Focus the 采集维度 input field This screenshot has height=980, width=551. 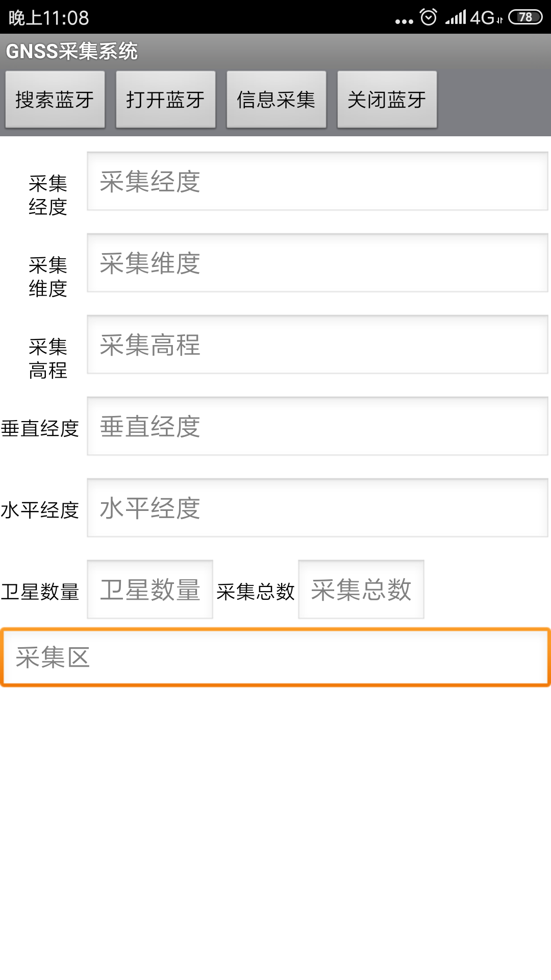tap(317, 263)
